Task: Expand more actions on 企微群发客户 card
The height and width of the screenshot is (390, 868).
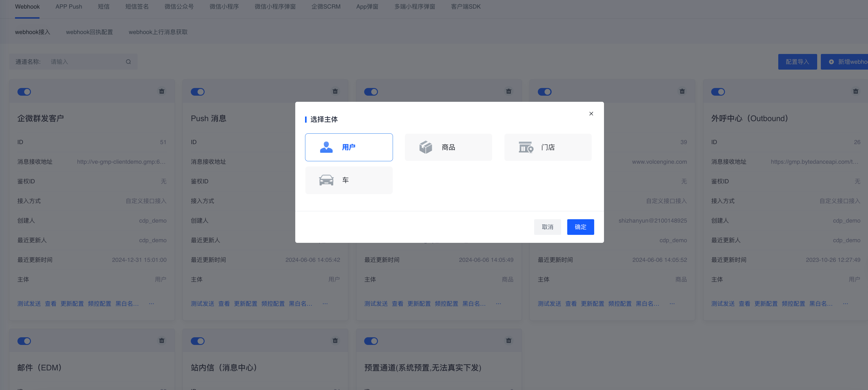Action: [x=152, y=304]
